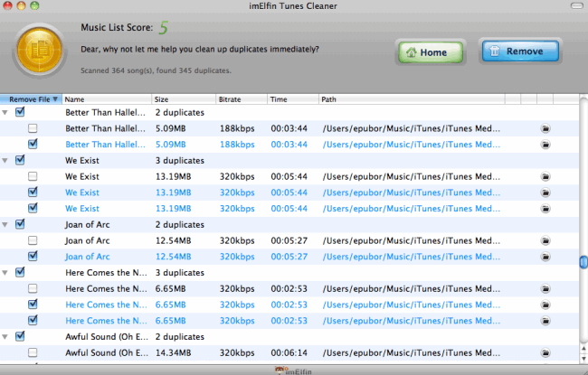Click the vertical scrollbar thumb
Image resolution: width=588 pixels, height=375 pixels.
[x=583, y=262]
